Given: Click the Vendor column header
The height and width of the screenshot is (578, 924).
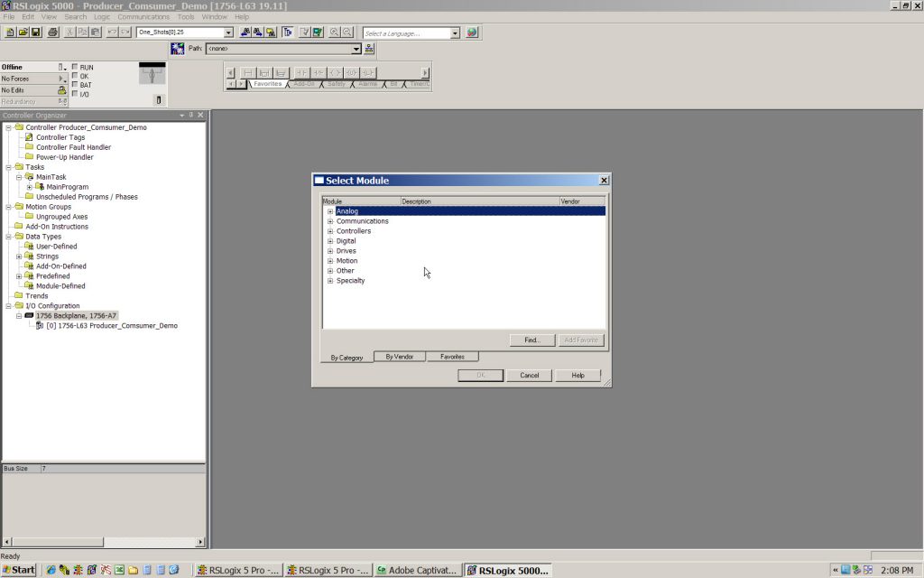Looking at the screenshot, I should [582, 201].
